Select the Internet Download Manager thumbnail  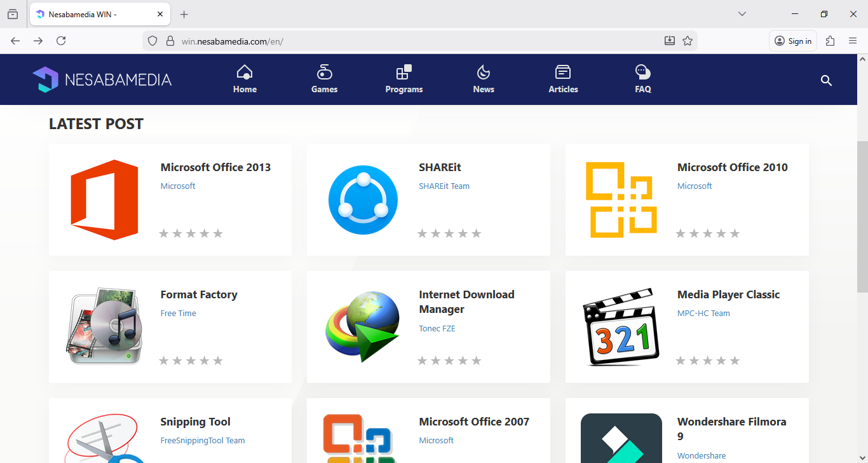(363, 326)
